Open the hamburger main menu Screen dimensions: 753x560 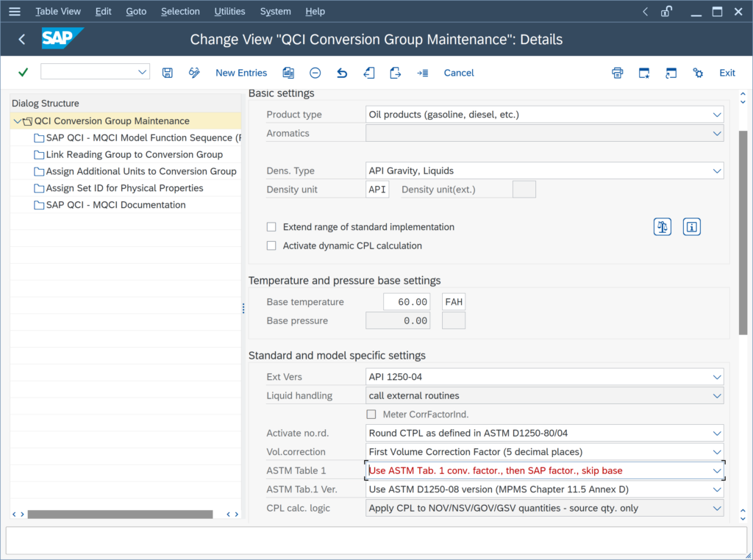point(15,12)
